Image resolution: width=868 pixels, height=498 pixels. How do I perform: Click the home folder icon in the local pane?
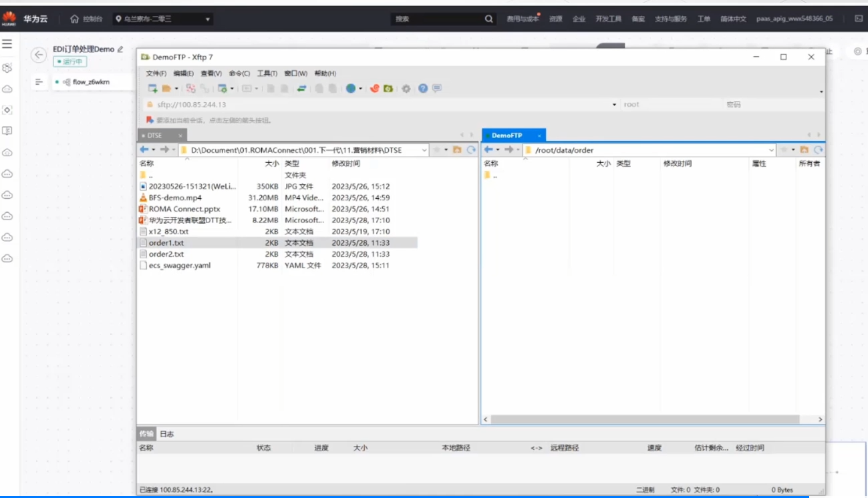point(457,150)
